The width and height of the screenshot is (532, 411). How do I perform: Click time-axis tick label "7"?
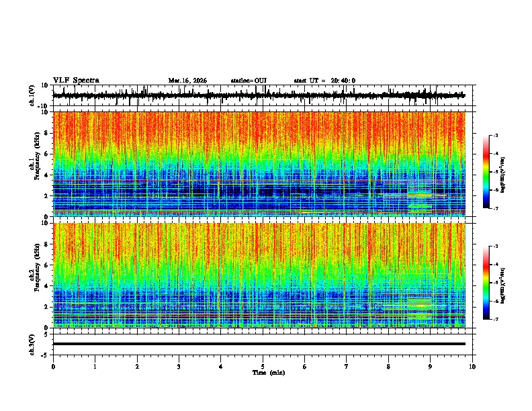(347, 366)
